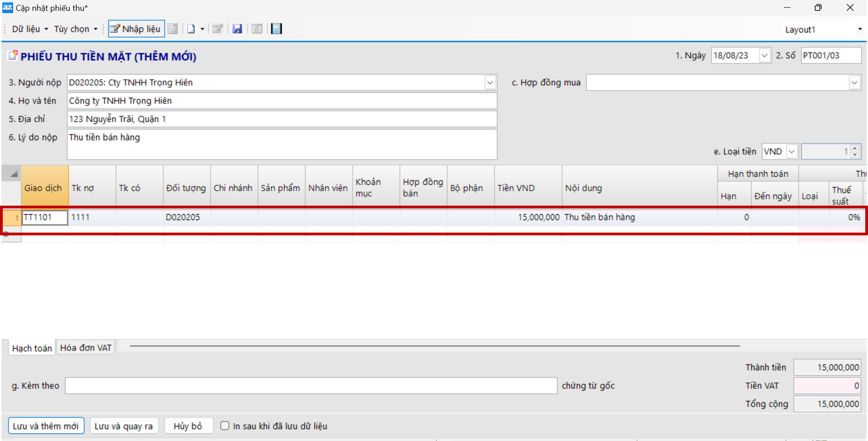Click into the Kèm theo input field
868x441 pixels.
pos(311,385)
